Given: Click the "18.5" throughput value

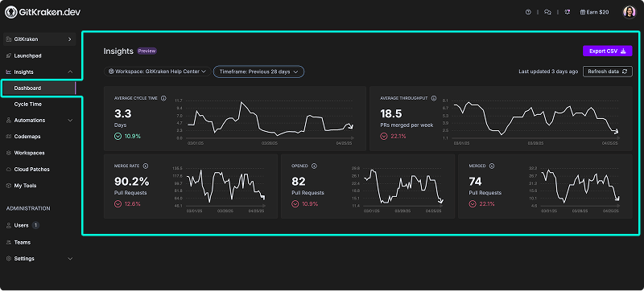Looking at the screenshot, I should [x=391, y=113].
